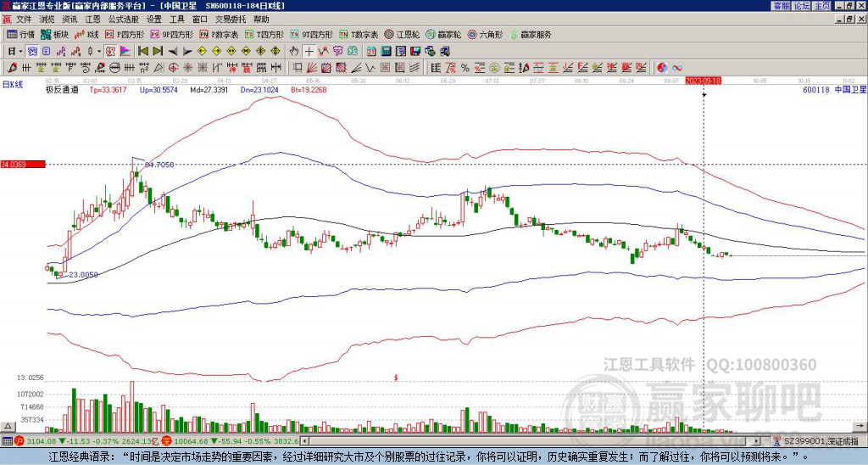Screen dimensions: 868x465
Task: Open the 9P四方形 tool
Action: (171, 34)
